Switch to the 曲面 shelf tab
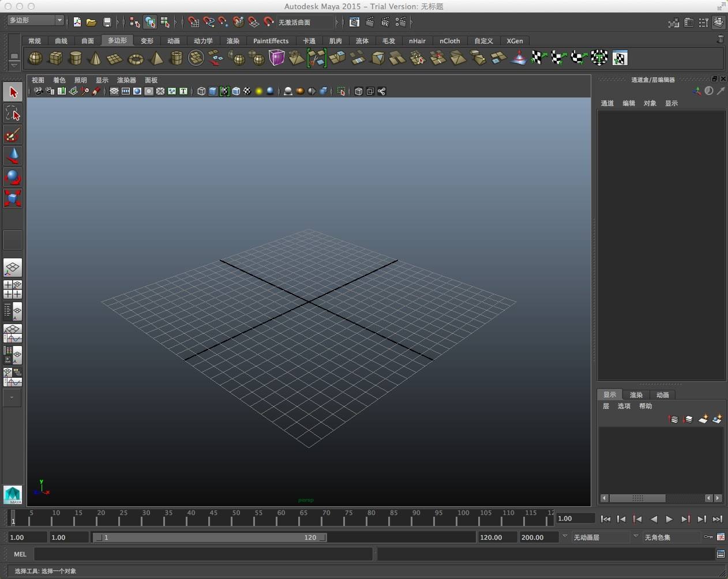This screenshot has width=728, height=579. [87, 41]
